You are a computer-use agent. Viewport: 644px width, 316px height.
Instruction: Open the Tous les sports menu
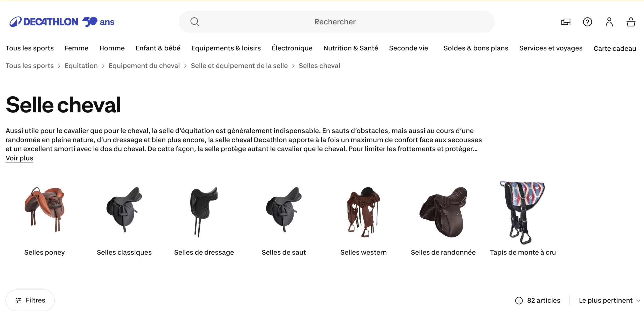(x=30, y=48)
